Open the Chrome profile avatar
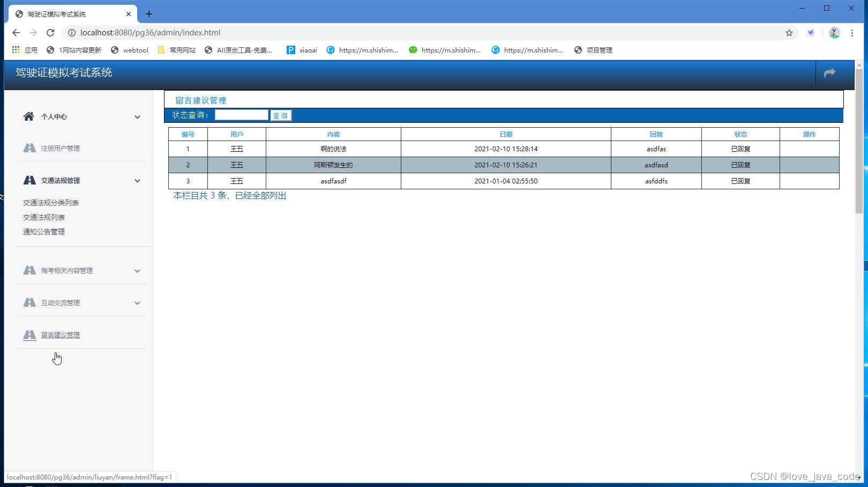The width and height of the screenshot is (868, 487). point(834,33)
